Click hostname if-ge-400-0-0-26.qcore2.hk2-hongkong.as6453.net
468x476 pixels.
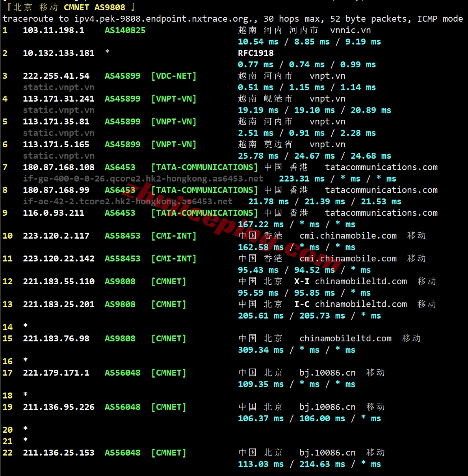(143, 179)
